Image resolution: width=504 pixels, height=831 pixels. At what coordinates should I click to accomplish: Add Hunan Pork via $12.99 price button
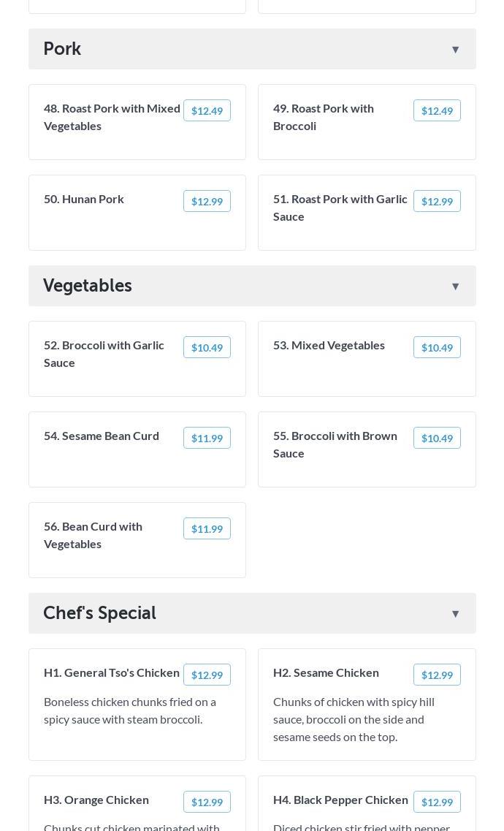[207, 202]
